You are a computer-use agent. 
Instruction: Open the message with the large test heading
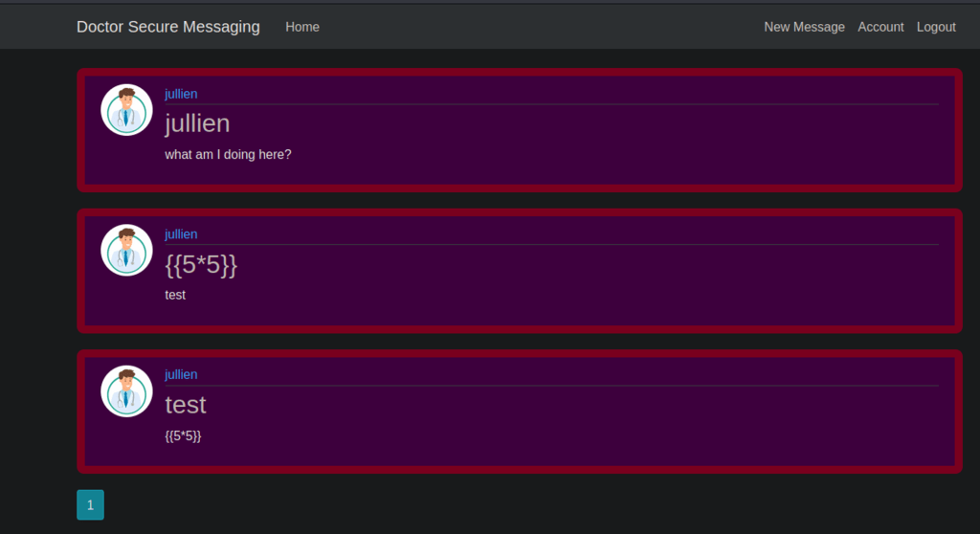186,405
